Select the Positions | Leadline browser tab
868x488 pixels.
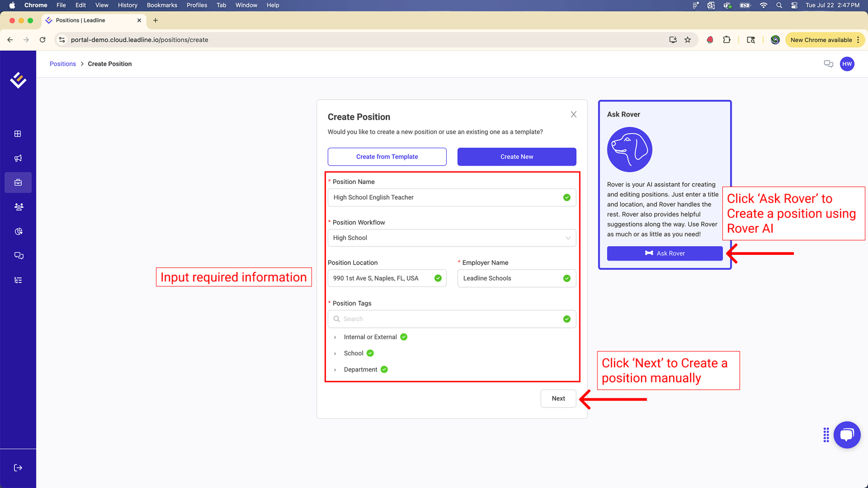pyautogui.click(x=93, y=20)
